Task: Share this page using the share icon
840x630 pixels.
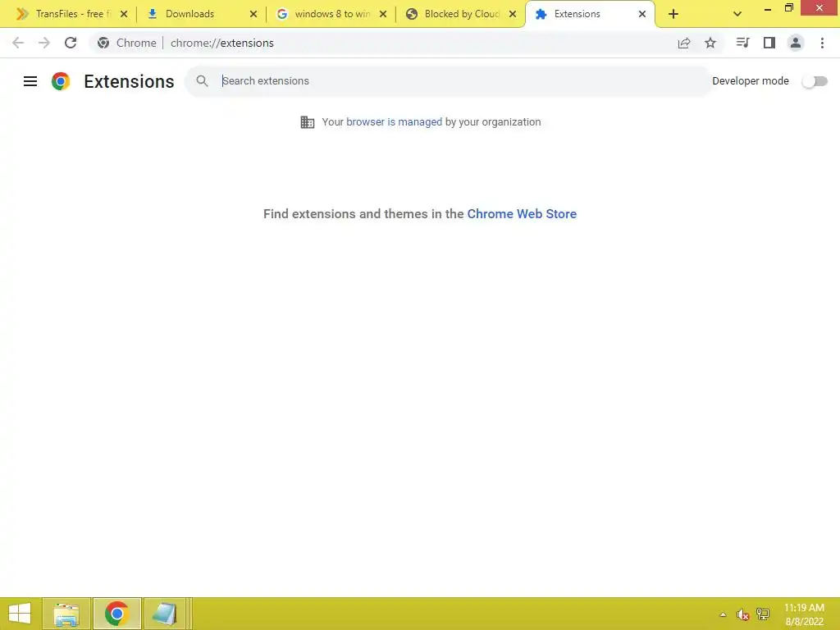Action: (x=684, y=43)
